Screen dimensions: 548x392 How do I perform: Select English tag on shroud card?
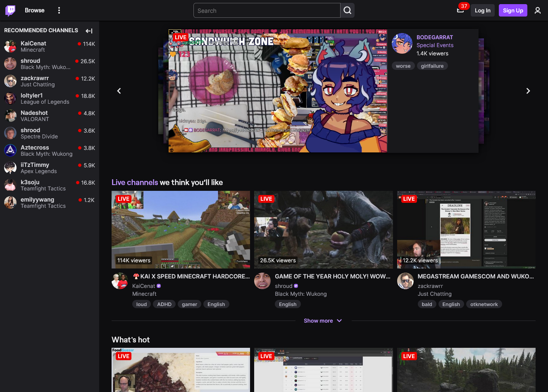coord(288,304)
